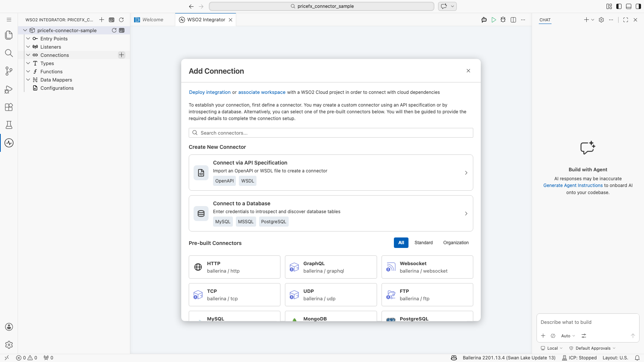This screenshot has height=362, width=644.
Task: Open the Search view in activity bar
Action: pyautogui.click(x=9, y=53)
